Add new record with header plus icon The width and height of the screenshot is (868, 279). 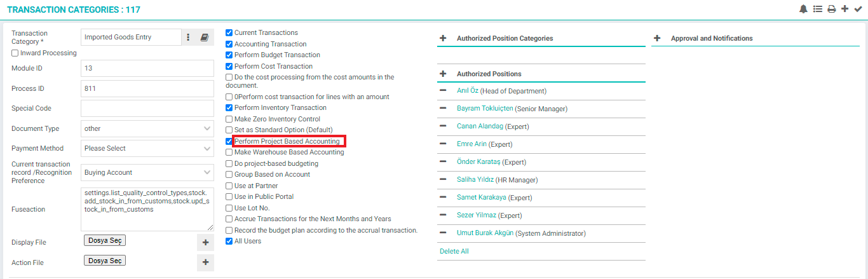click(x=844, y=9)
